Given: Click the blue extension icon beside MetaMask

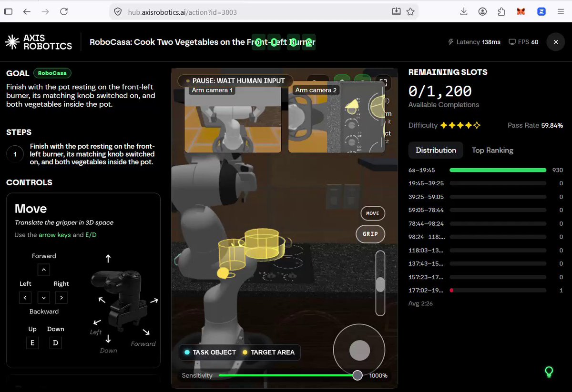Looking at the screenshot, I should coord(541,12).
